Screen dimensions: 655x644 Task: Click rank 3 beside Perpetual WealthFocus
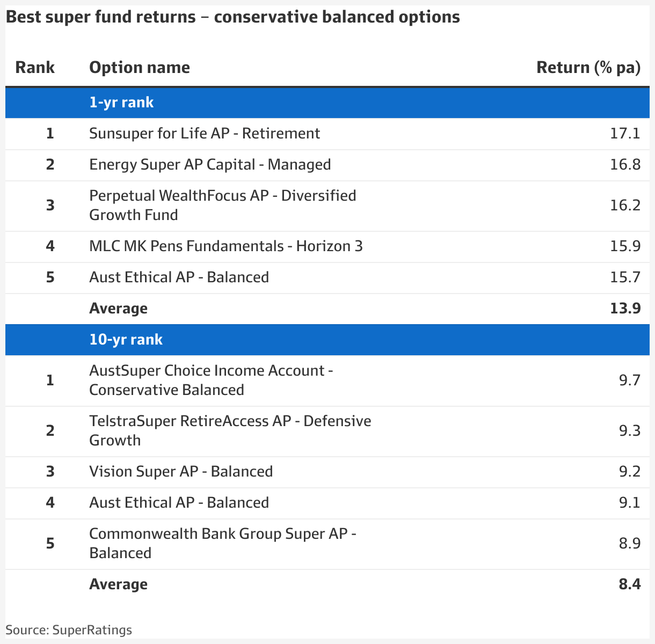click(50, 205)
